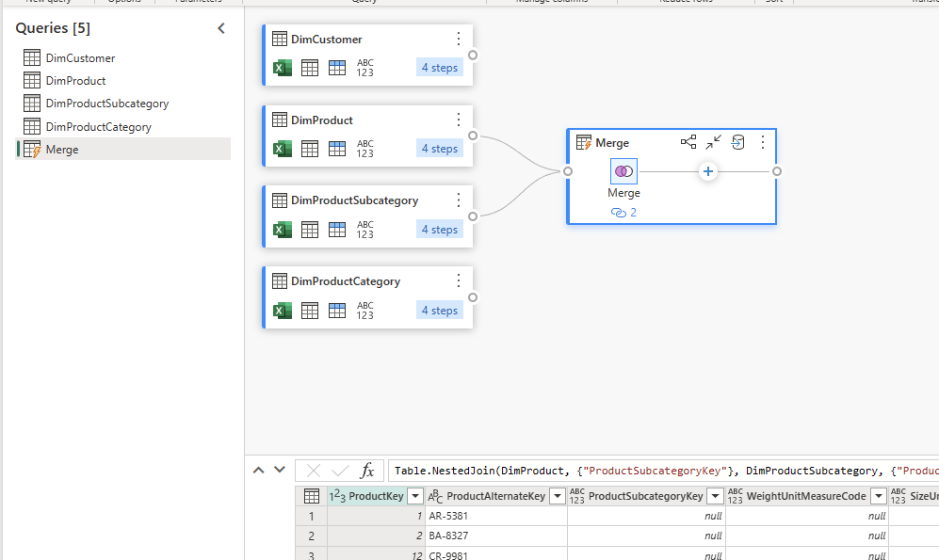Viewport: 939px width, 560px height.
Task: Click the lineage icon on Merge node
Action: (x=688, y=142)
